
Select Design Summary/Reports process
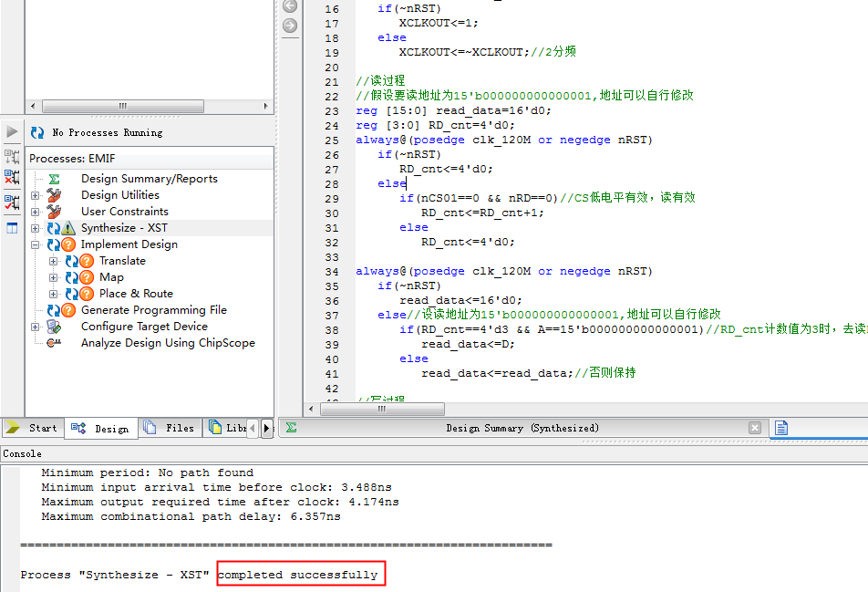pos(149,179)
